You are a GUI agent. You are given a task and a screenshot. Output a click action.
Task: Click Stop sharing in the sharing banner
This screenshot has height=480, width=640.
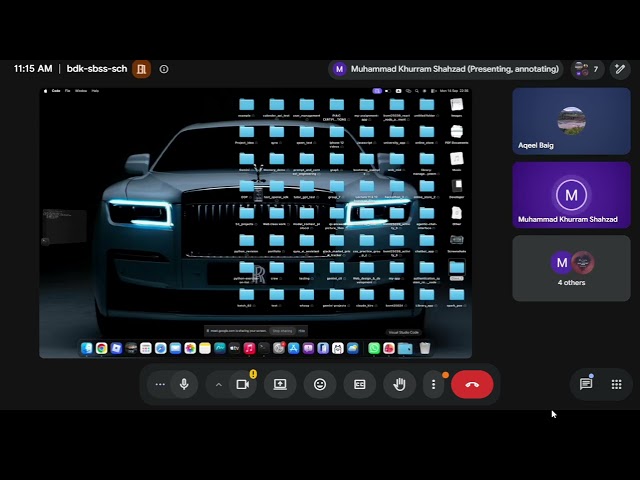(x=282, y=331)
